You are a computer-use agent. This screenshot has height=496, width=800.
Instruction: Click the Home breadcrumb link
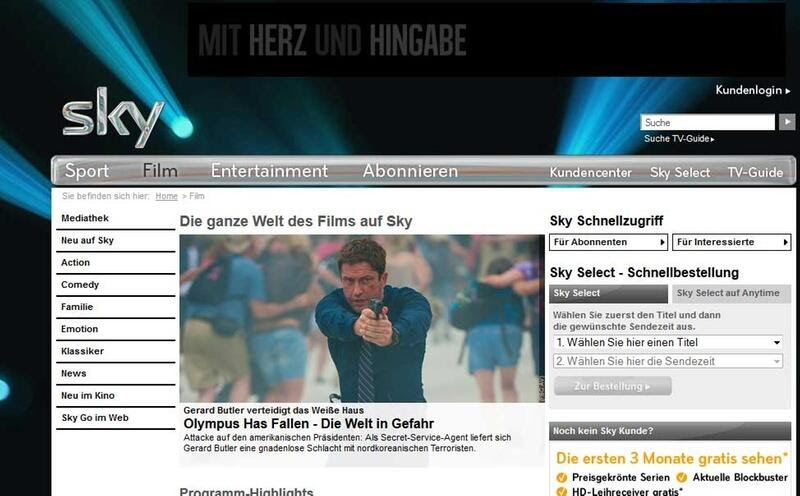pyautogui.click(x=166, y=196)
